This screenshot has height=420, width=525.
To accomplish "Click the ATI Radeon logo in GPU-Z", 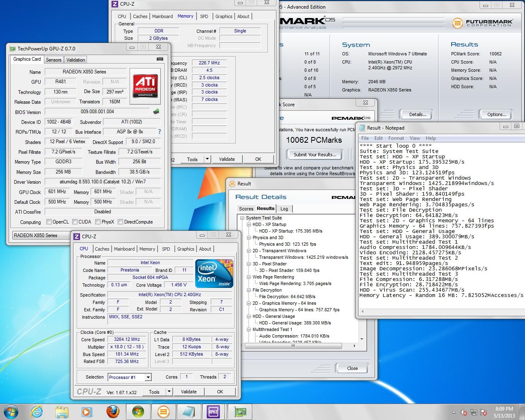I will tap(145, 86).
